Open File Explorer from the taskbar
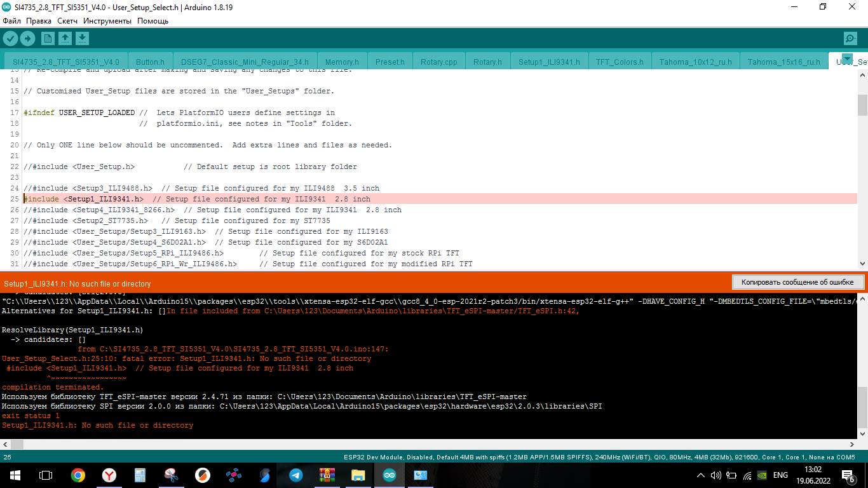This screenshot has width=868, height=488. [358, 475]
